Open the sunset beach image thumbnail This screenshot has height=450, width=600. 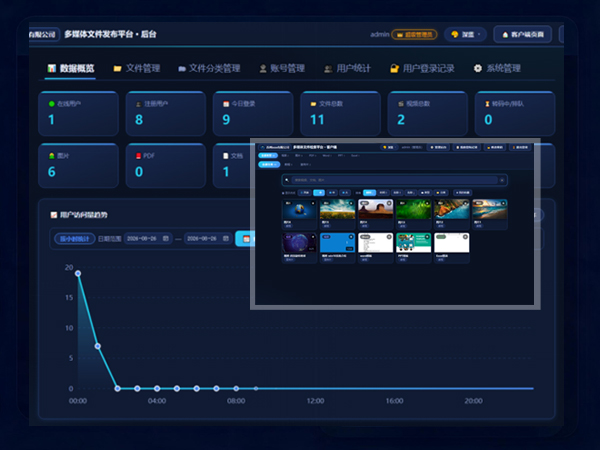[490, 209]
